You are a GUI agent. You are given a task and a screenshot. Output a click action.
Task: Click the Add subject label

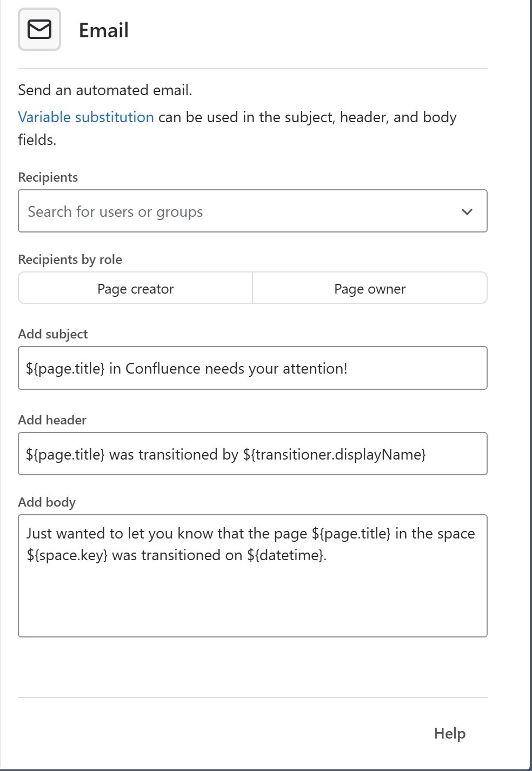(x=53, y=334)
